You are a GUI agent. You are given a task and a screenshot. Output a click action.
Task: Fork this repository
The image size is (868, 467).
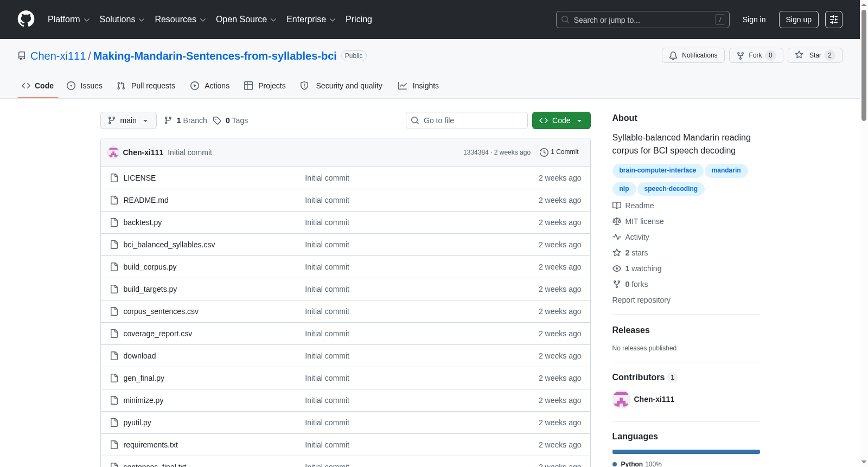756,55
